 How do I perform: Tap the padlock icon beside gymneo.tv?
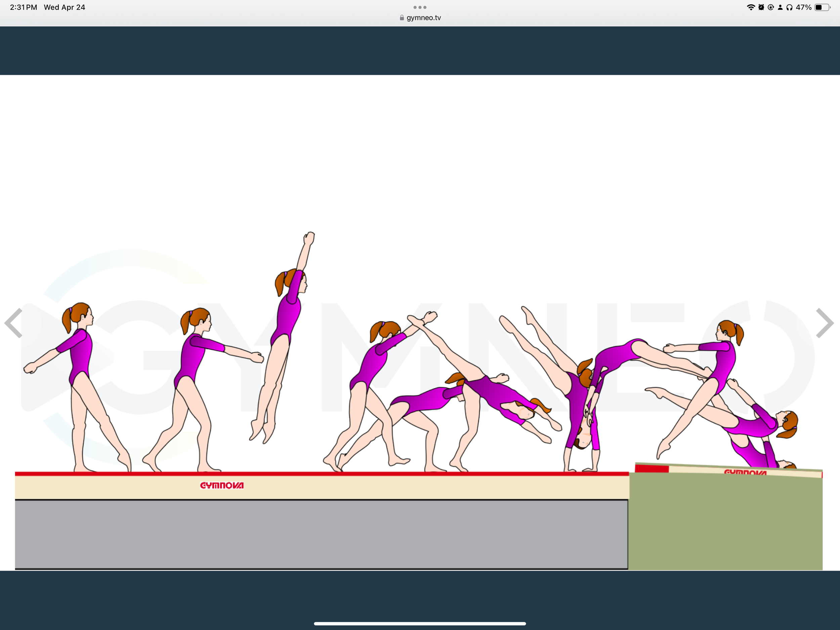(402, 18)
